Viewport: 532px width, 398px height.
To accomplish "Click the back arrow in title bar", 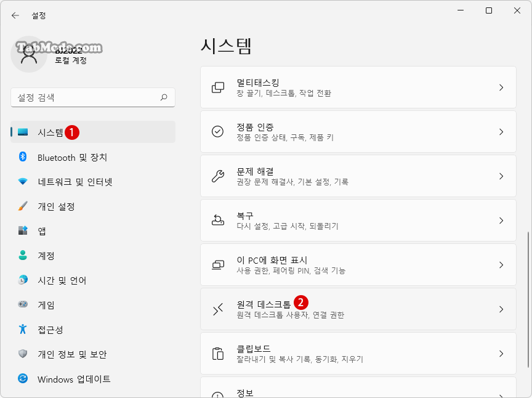I will click(x=15, y=15).
